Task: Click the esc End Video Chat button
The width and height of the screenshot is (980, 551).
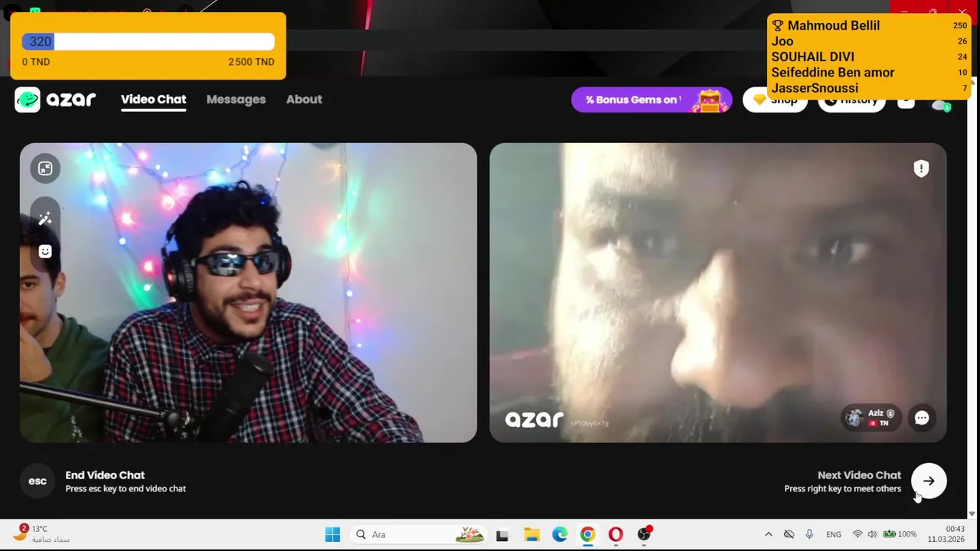Action: [38, 481]
